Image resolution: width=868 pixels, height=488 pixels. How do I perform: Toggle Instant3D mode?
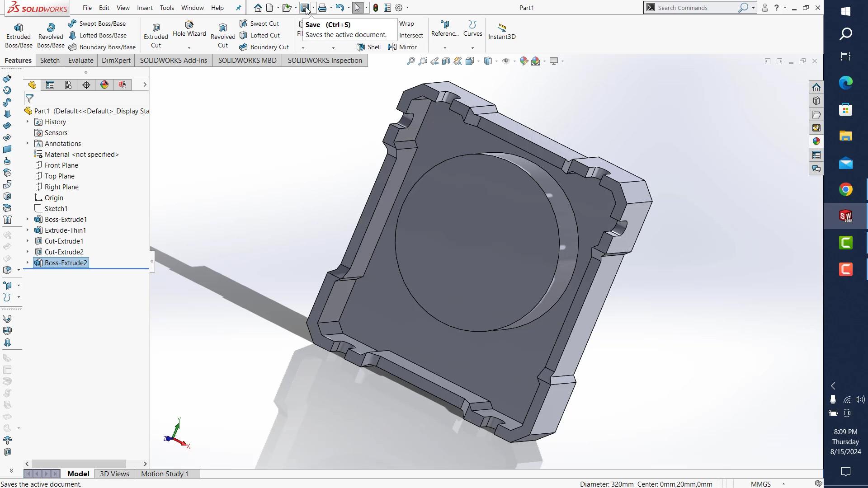tap(501, 31)
